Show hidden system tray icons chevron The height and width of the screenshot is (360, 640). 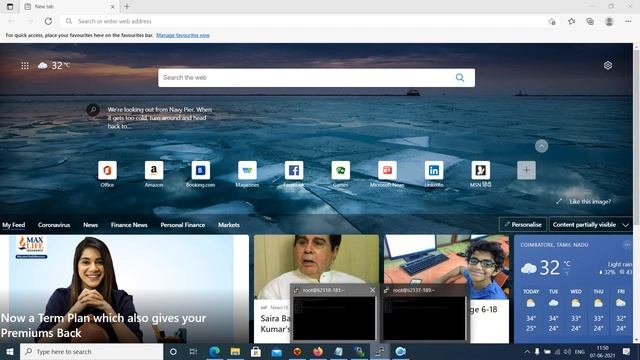click(527, 351)
